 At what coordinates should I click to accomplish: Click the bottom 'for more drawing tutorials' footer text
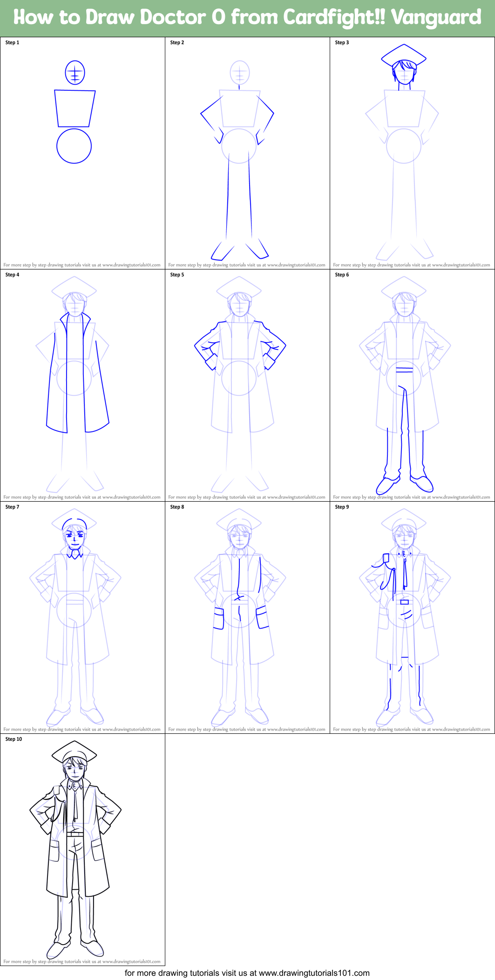(x=247, y=973)
